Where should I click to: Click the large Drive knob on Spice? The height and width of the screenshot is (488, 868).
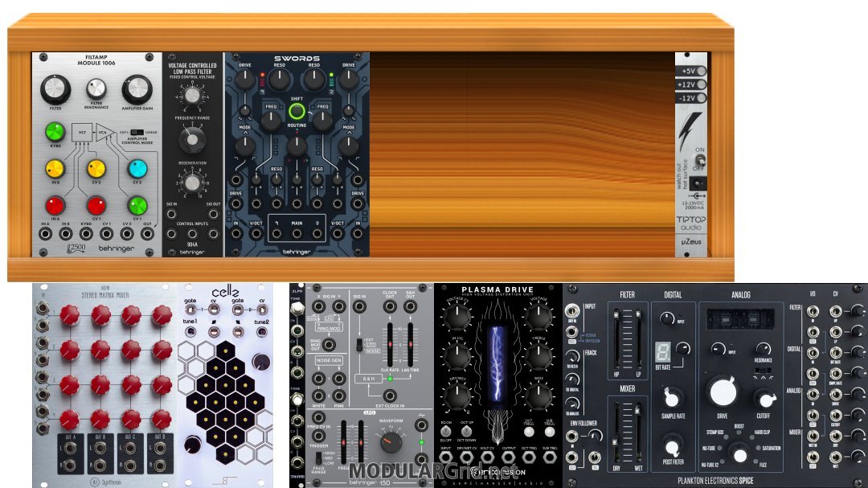723,392
